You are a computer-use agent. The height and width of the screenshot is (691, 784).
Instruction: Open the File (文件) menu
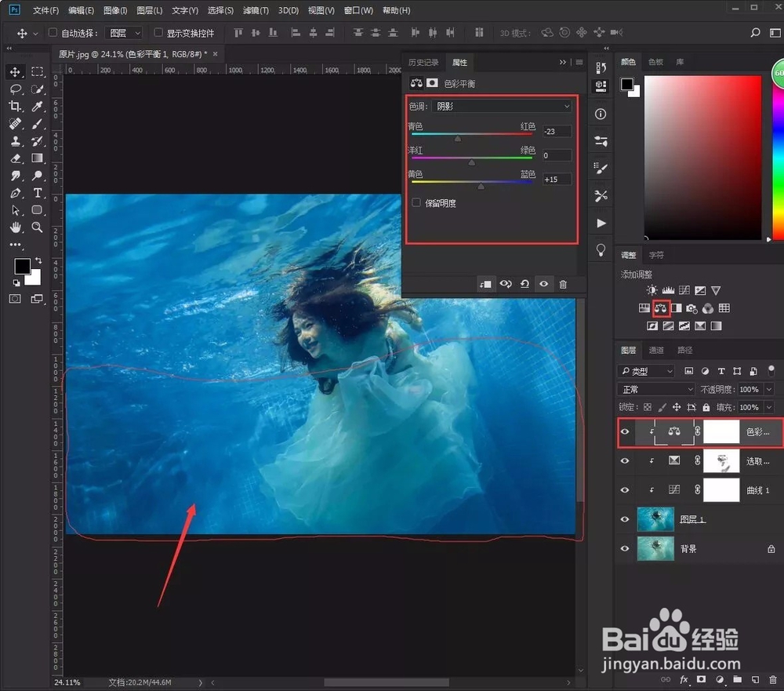point(45,10)
